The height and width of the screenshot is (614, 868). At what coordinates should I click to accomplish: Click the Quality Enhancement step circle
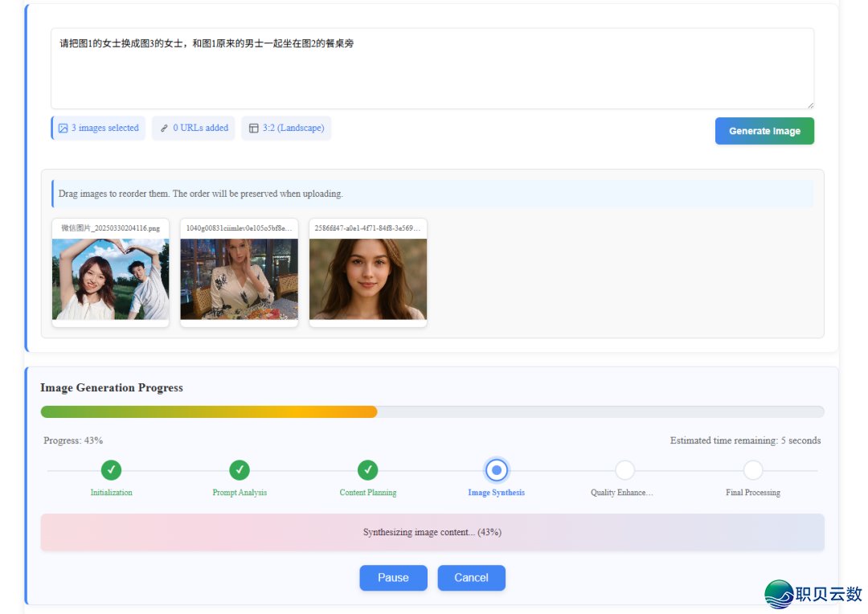(624, 470)
